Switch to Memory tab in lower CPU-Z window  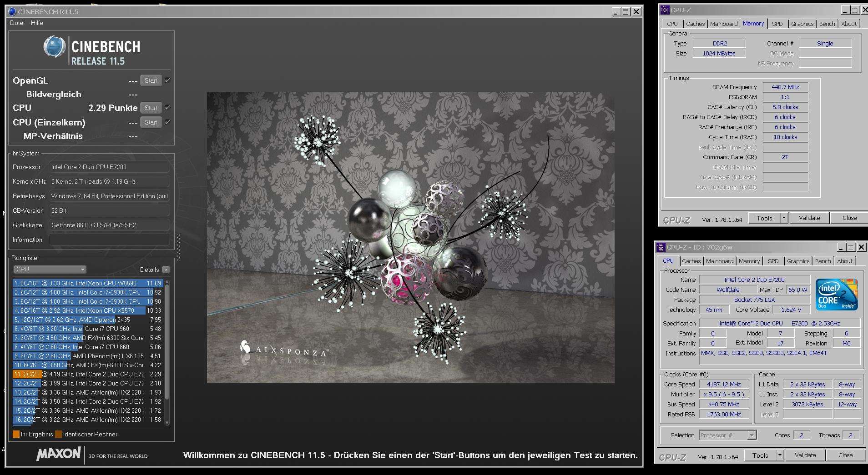click(749, 261)
